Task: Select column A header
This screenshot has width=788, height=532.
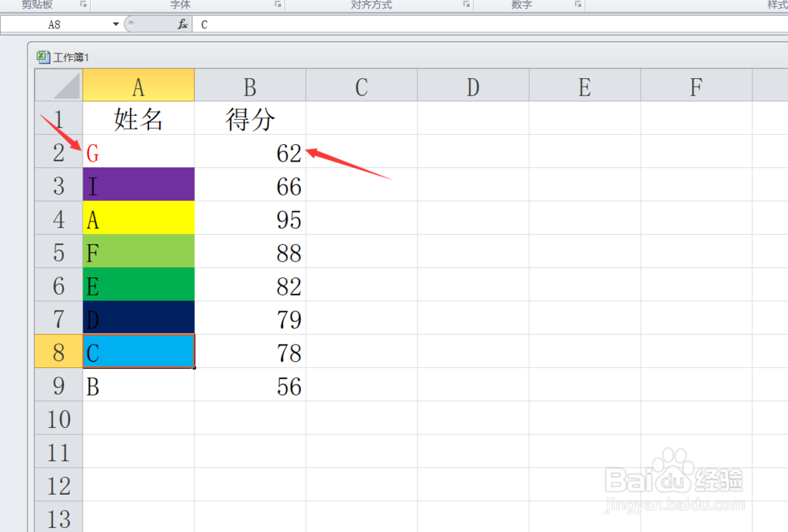Action: tap(139, 85)
